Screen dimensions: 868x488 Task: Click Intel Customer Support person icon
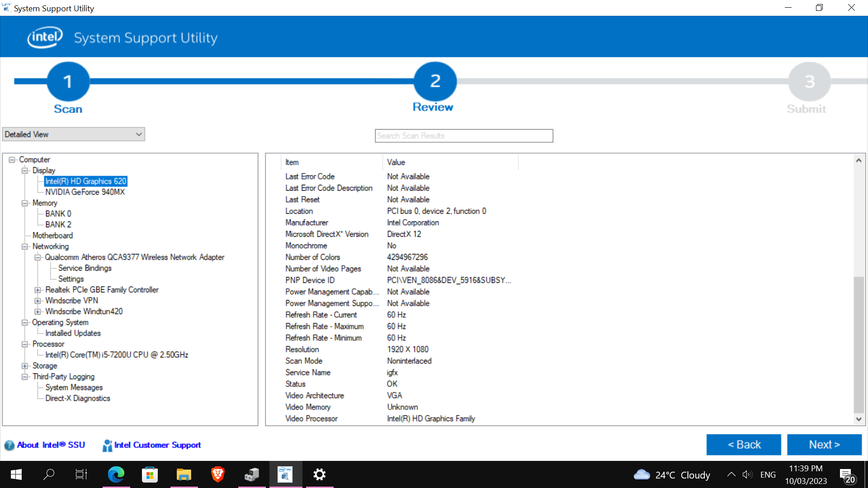(x=107, y=446)
